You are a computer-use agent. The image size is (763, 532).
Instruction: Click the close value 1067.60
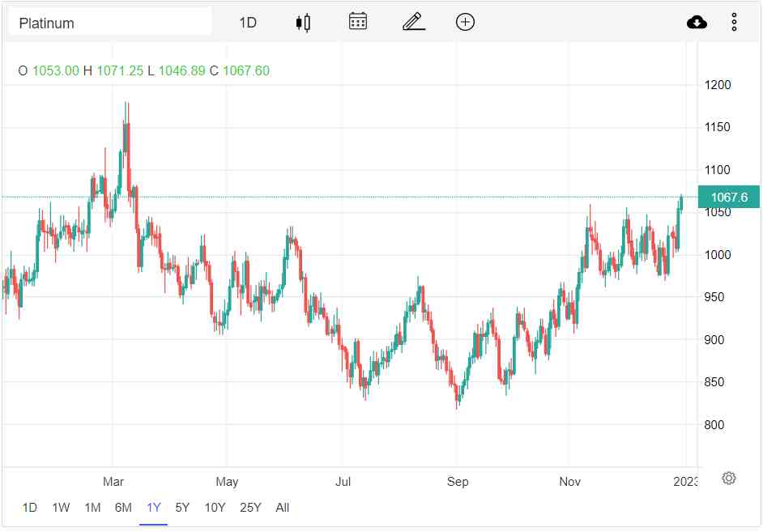coord(245,71)
